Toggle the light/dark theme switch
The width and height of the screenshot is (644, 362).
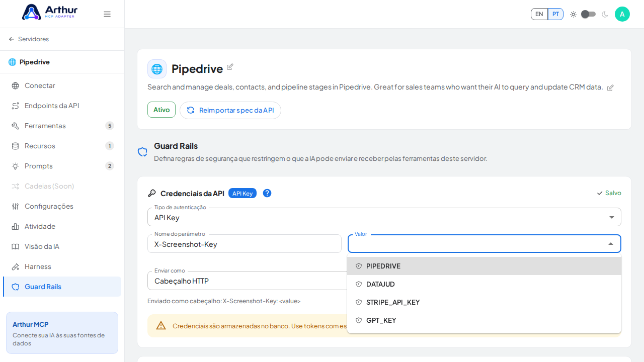(x=588, y=14)
